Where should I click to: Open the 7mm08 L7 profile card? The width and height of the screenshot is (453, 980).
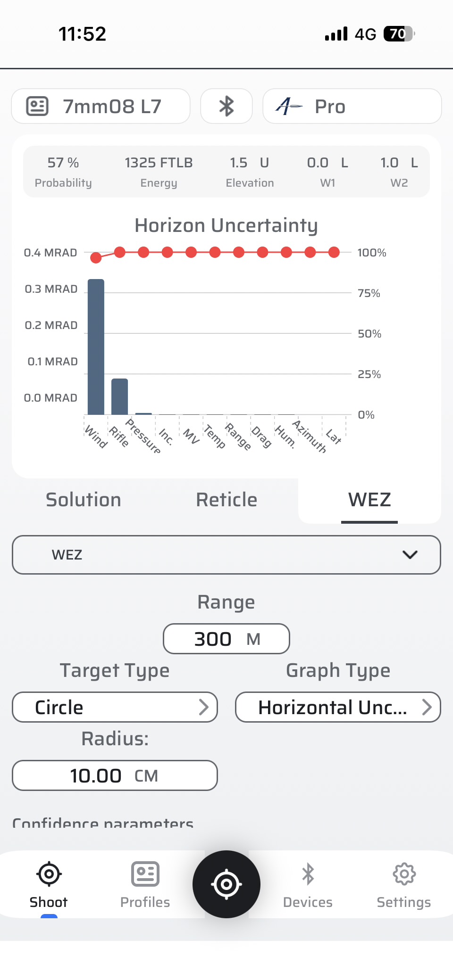coord(101,106)
